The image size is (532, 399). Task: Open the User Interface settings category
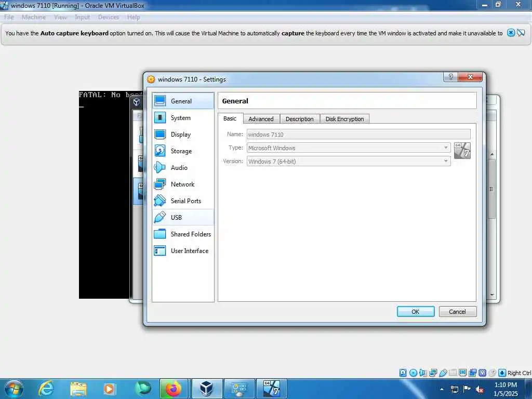click(x=183, y=251)
